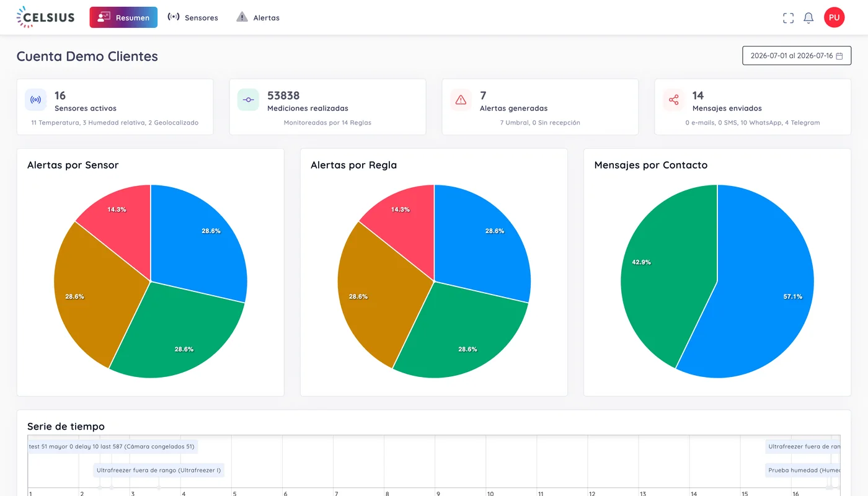This screenshot has height=496, width=868.
Task: Open the Resumen tab
Action: pos(123,17)
